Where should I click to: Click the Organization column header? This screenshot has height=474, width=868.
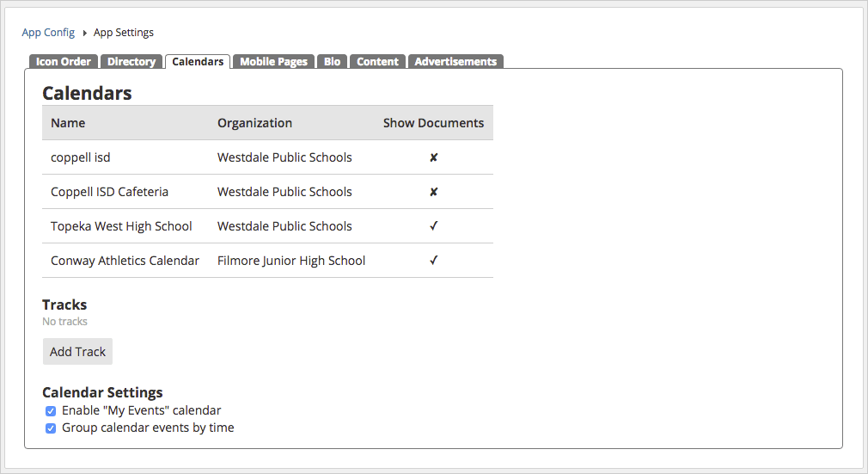coord(254,123)
